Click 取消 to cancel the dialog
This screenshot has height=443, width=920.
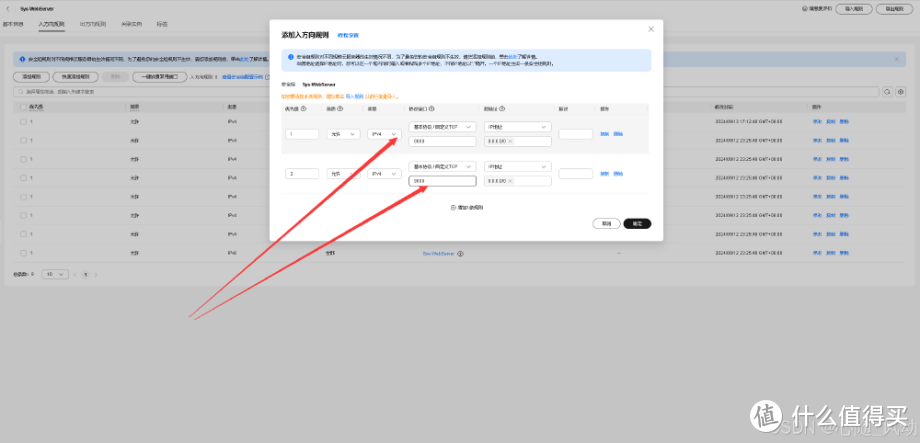click(x=607, y=224)
